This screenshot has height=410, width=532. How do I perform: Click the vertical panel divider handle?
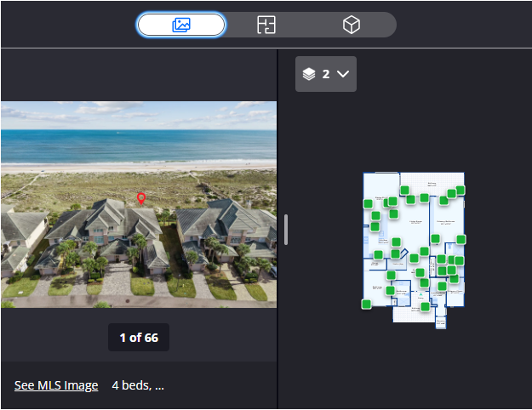pyautogui.click(x=286, y=230)
